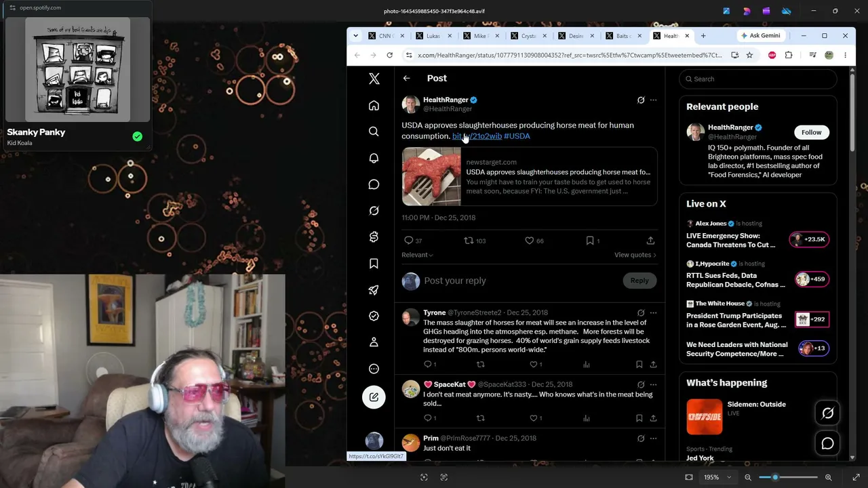Open the OneDrive cloud icon in the Photos title bar
Screen dimensions: 868x488
click(787, 11)
